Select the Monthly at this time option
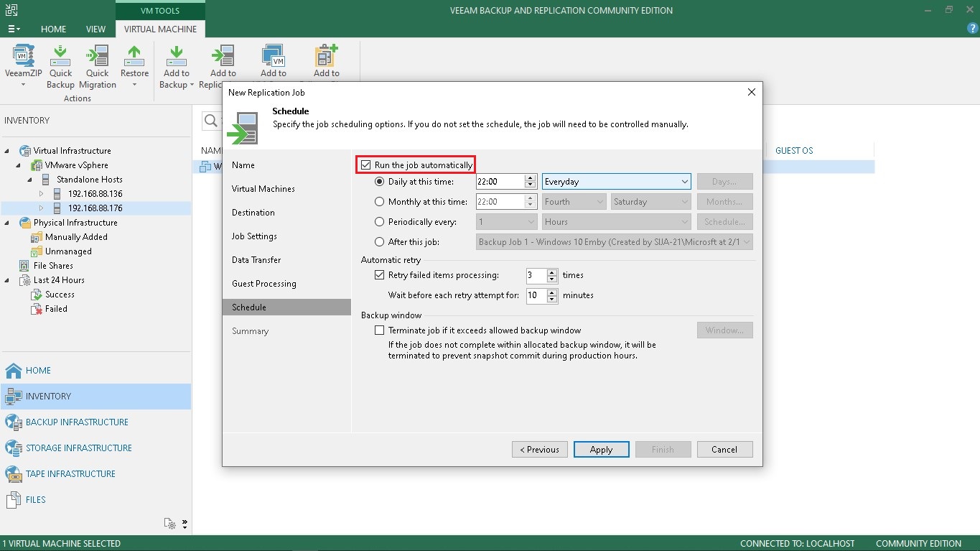 tap(380, 202)
